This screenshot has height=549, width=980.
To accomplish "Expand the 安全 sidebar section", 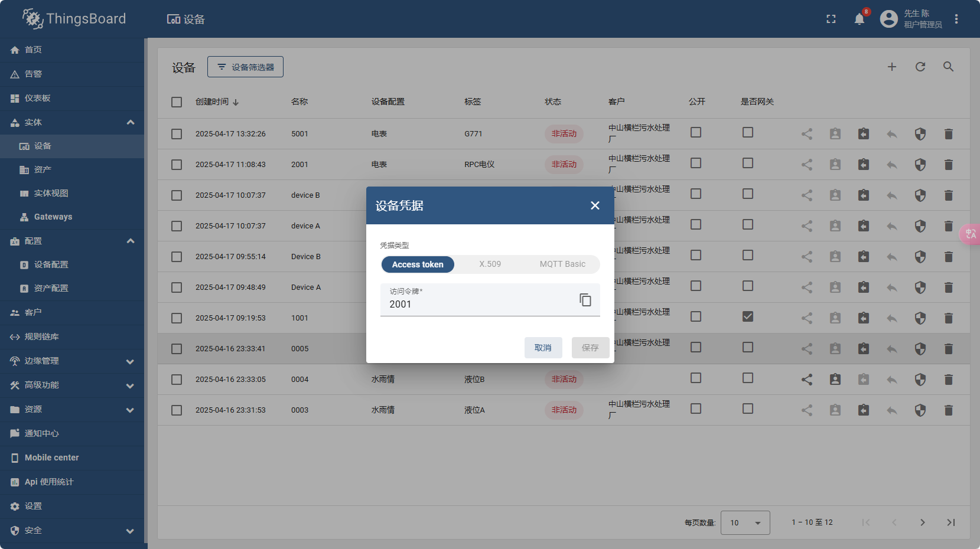I will [x=130, y=531].
